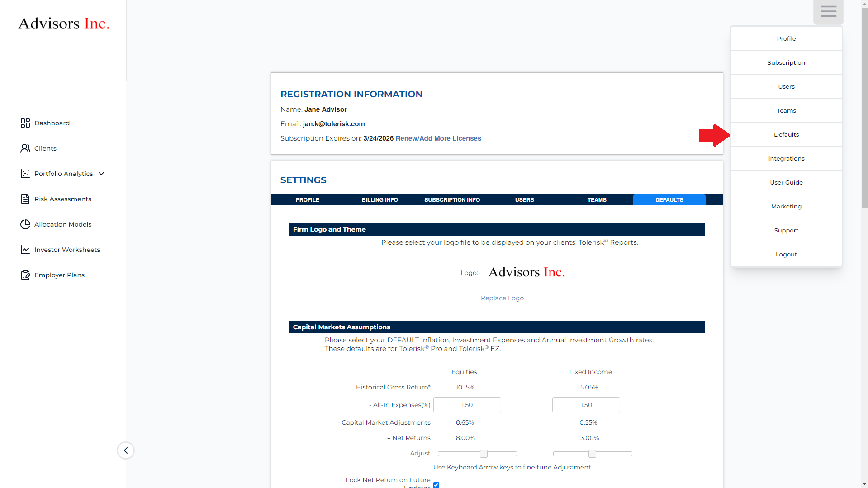Viewport: 868px width, 488px height.
Task: Expand the Portfolio Analytics chevron
Action: click(101, 174)
